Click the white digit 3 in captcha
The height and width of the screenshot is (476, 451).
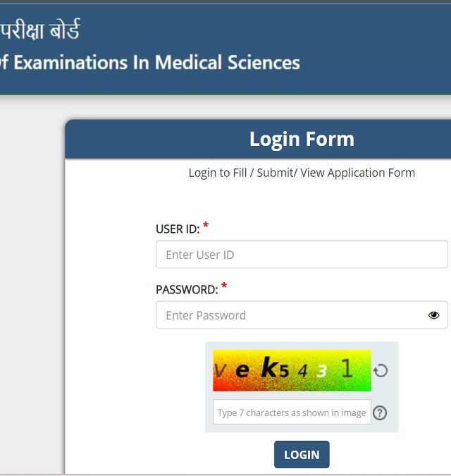point(321,371)
